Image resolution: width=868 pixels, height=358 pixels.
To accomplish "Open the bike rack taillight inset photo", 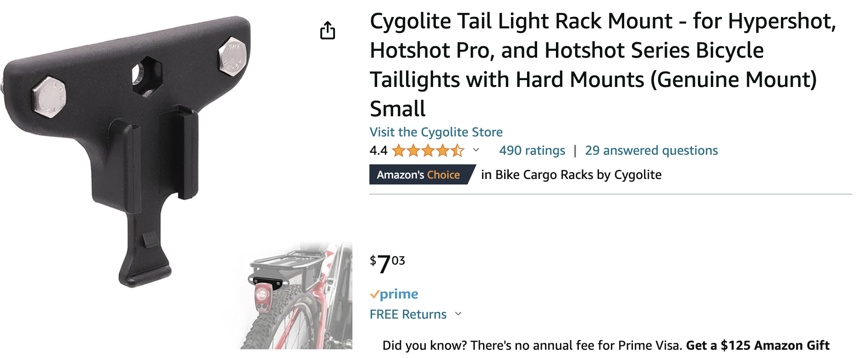I will coord(298,298).
